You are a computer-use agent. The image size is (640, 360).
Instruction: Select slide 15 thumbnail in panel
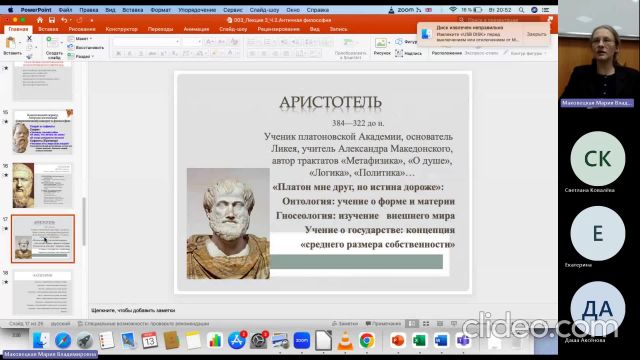pyautogui.click(x=43, y=131)
